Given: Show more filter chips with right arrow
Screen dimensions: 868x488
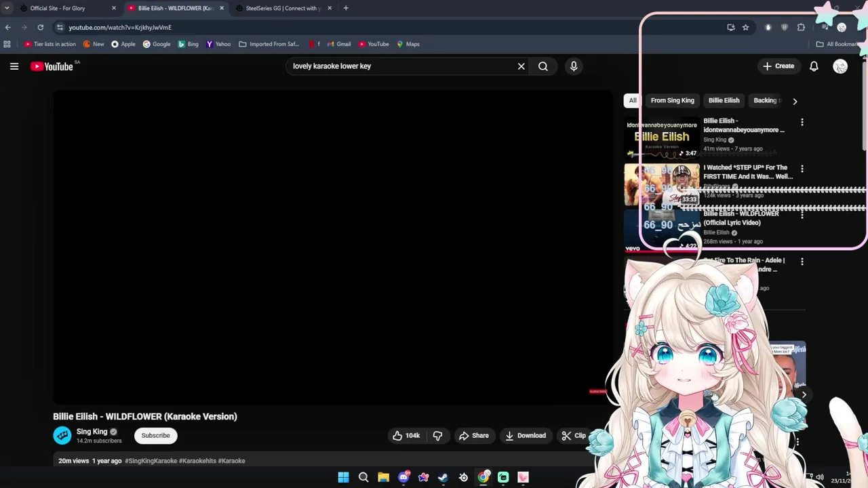Looking at the screenshot, I should tap(795, 101).
